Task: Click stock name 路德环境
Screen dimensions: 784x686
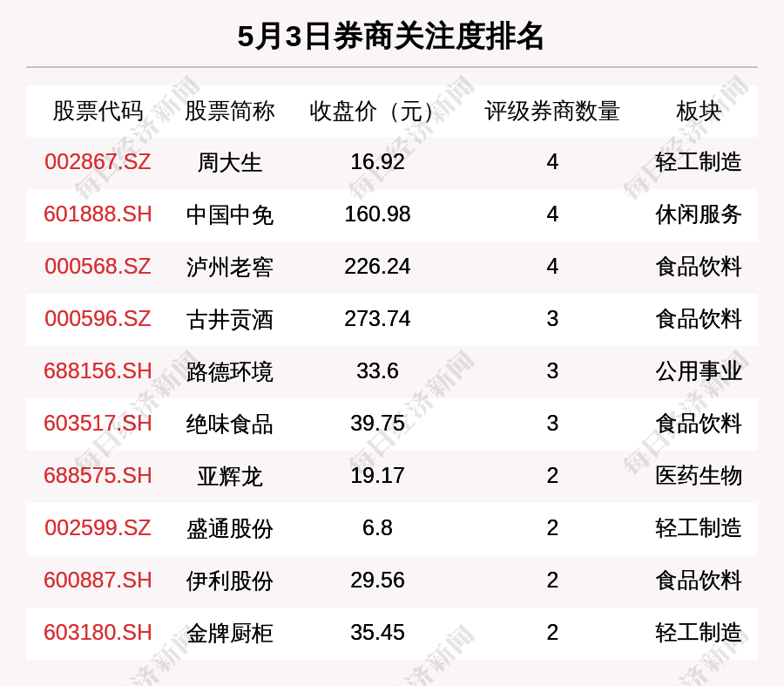Action: coord(229,372)
